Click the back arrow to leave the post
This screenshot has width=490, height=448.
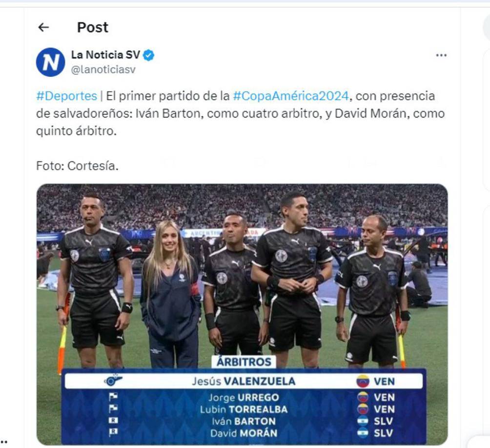coord(43,27)
